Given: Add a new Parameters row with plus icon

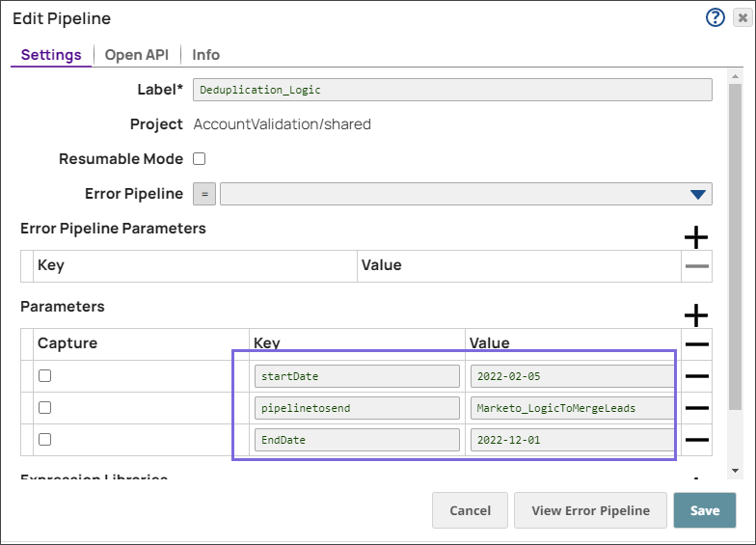Looking at the screenshot, I should (x=696, y=315).
